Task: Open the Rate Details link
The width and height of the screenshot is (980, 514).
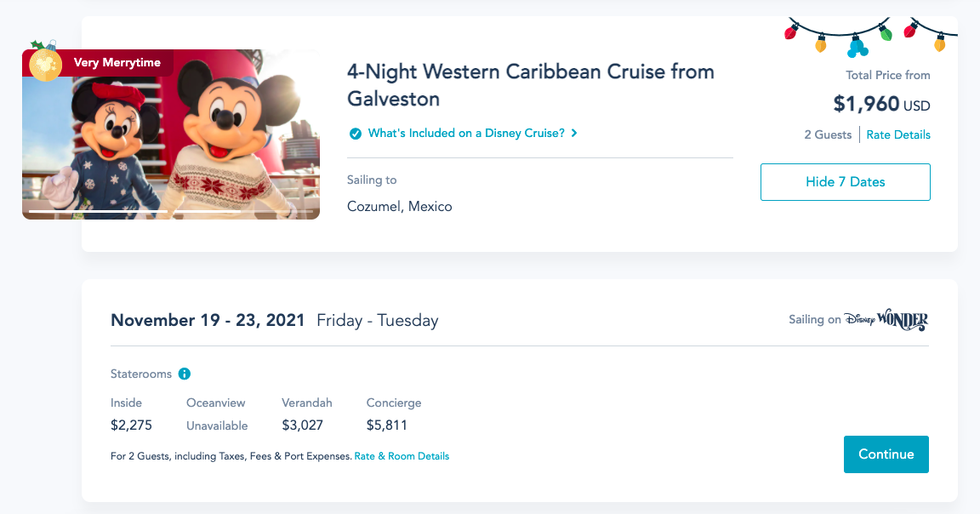Action: [x=898, y=134]
